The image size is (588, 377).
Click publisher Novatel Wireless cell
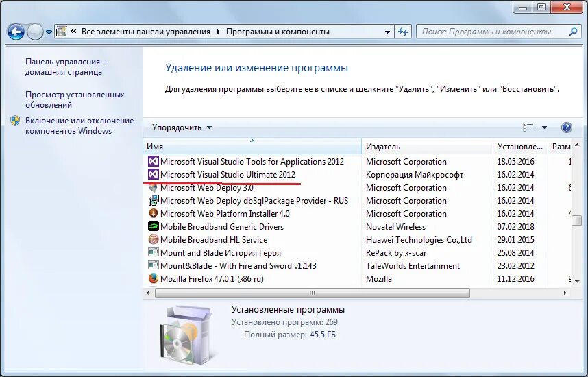point(395,227)
